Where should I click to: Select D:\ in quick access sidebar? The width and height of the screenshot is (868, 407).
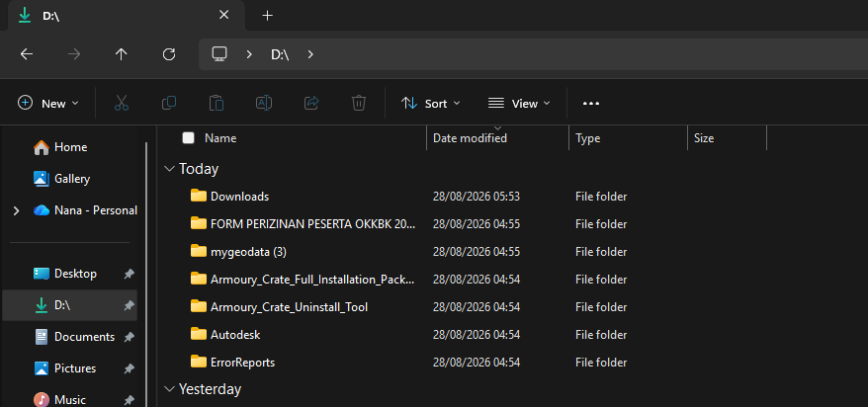coord(70,304)
